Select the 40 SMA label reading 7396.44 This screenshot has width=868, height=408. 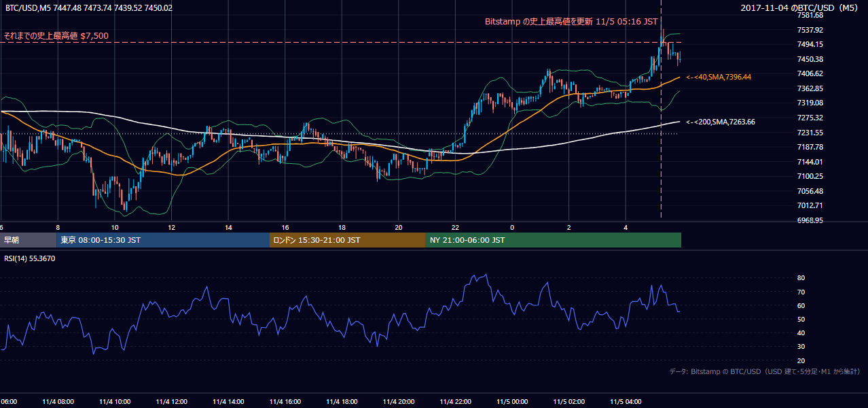pyautogui.click(x=719, y=78)
